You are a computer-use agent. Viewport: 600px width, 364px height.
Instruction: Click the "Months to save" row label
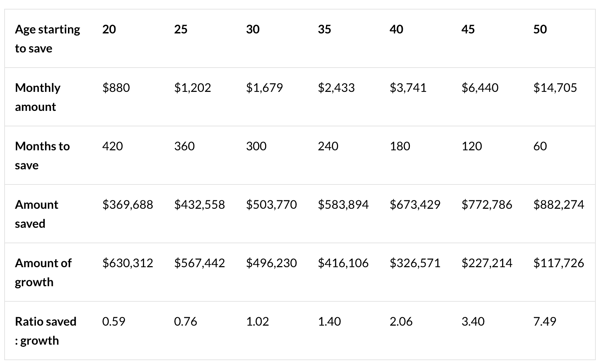coord(42,156)
